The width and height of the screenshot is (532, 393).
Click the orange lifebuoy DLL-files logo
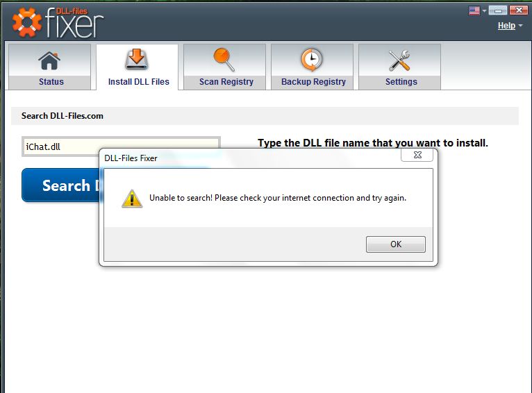pos(26,22)
